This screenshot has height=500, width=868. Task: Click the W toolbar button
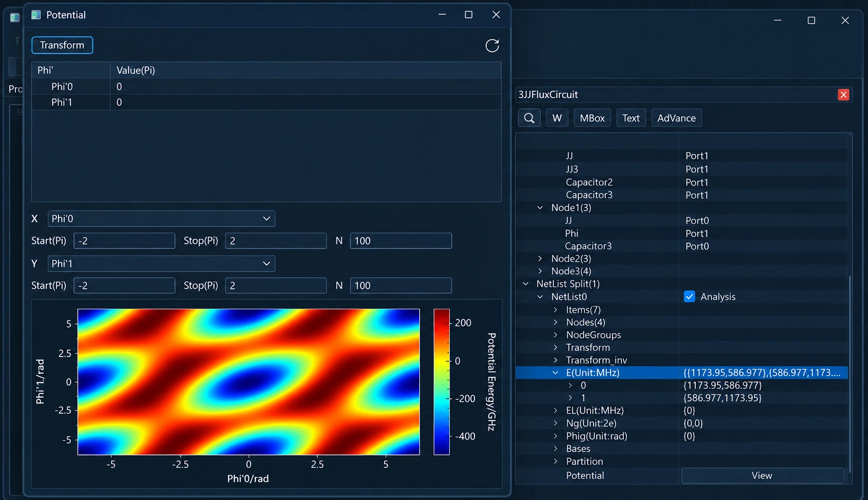[557, 118]
